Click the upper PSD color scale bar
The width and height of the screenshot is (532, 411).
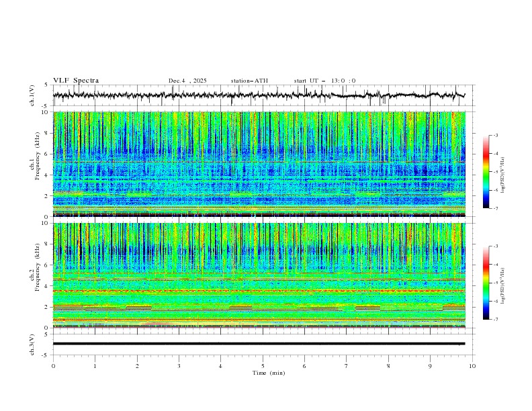(x=486, y=172)
